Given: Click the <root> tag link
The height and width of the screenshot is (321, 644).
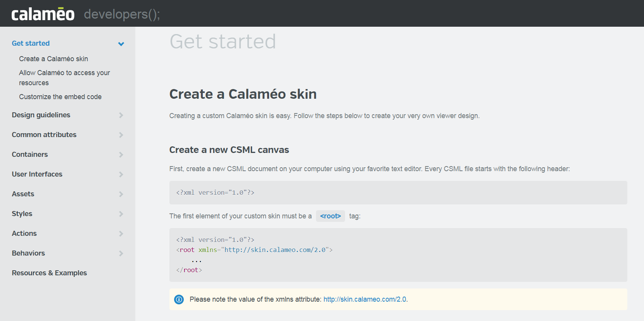Looking at the screenshot, I should pos(330,216).
